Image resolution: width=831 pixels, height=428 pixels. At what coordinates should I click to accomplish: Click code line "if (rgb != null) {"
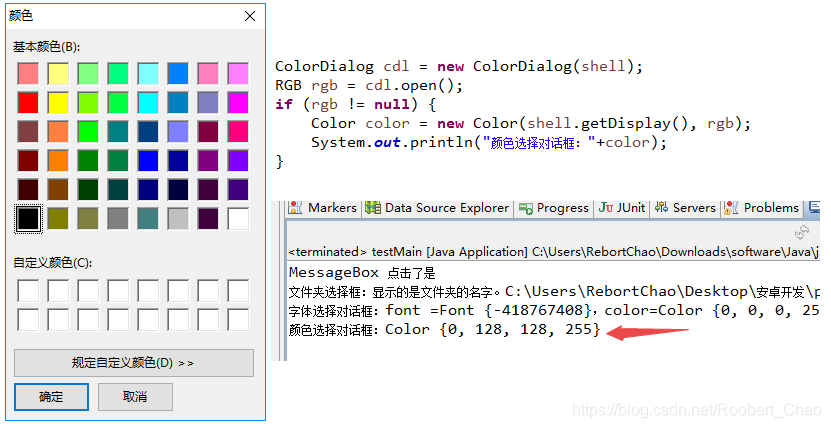[x=355, y=104]
